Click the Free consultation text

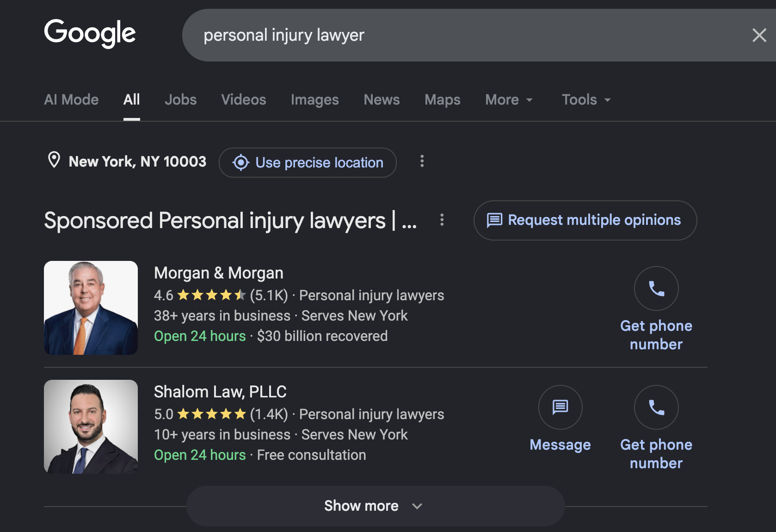point(311,455)
